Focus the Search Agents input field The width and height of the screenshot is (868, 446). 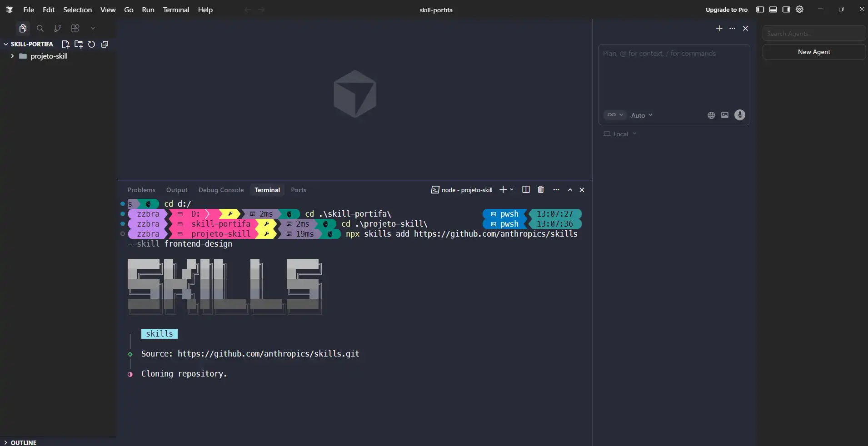(813, 34)
